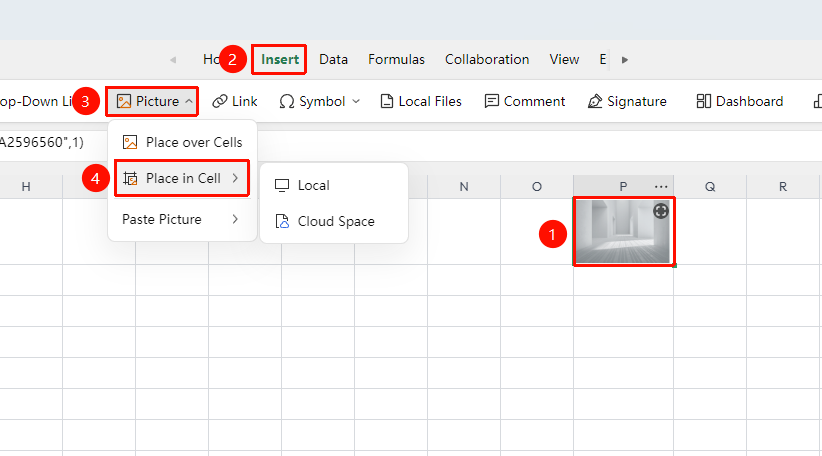This screenshot has height=456, width=822.
Task: Switch to the Data tab
Action: [333, 59]
